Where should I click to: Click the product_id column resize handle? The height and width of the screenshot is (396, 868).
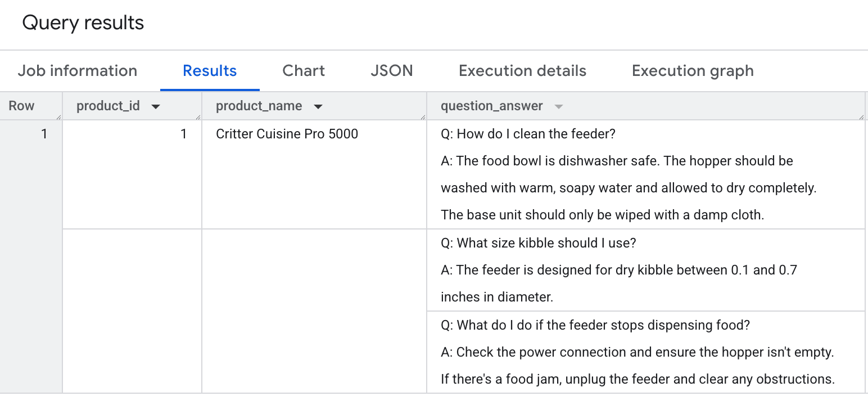tap(198, 117)
